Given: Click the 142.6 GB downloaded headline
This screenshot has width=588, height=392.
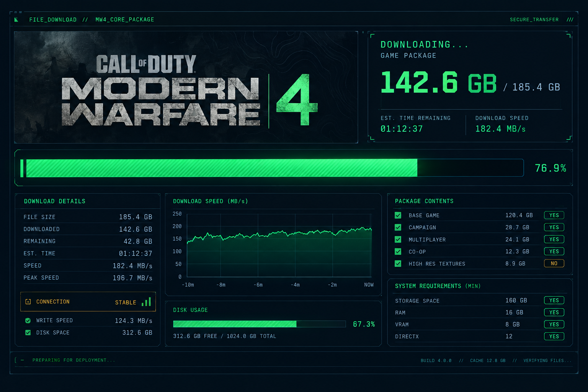Looking at the screenshot, I should (x=439, y=82).
